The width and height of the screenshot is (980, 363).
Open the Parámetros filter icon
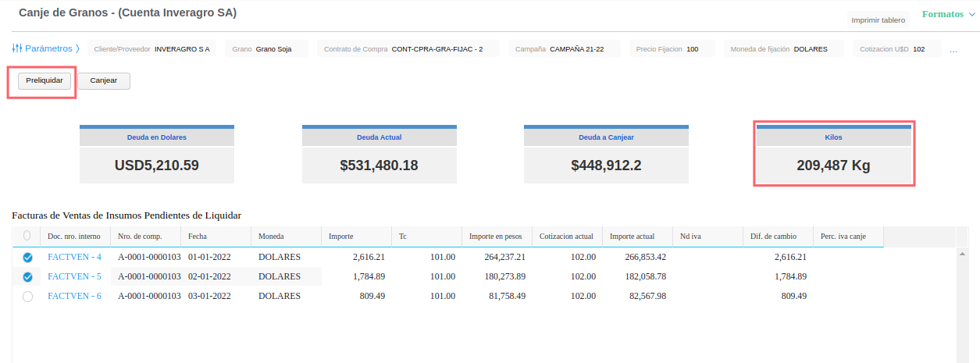click(17, 48)
